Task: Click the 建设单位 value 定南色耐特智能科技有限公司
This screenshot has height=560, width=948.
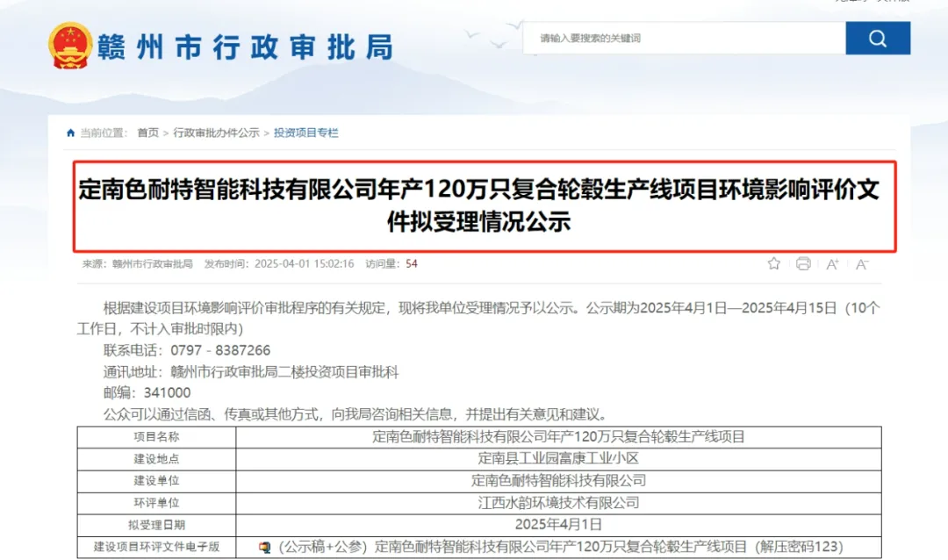Action: click(558, 481)
